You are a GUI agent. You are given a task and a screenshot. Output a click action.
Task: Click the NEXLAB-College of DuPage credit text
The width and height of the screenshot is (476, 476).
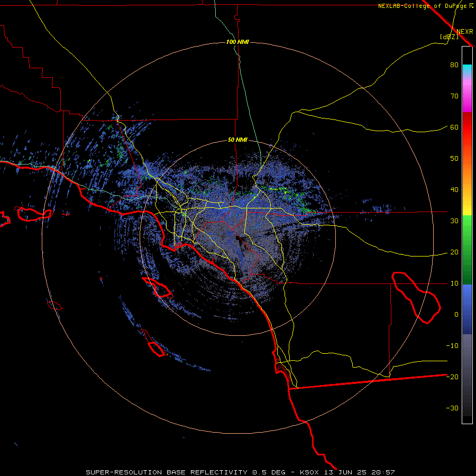(x=425, y=6)
